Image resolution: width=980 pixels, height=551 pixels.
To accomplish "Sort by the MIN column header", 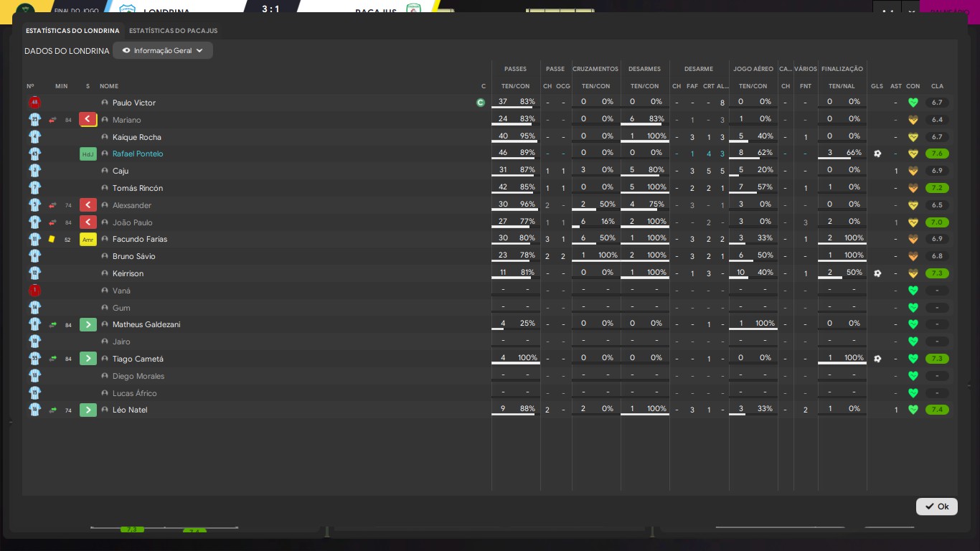I will (62, 86).
